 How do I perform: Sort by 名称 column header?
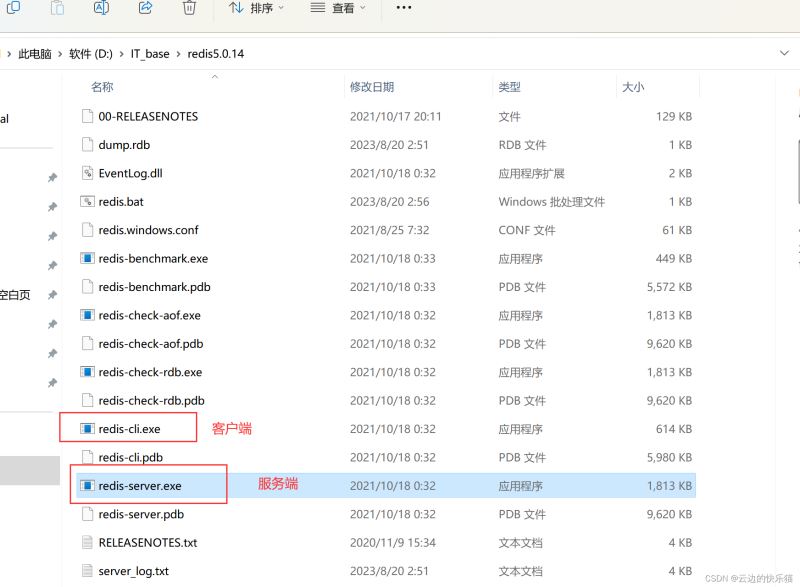[102, 88]
